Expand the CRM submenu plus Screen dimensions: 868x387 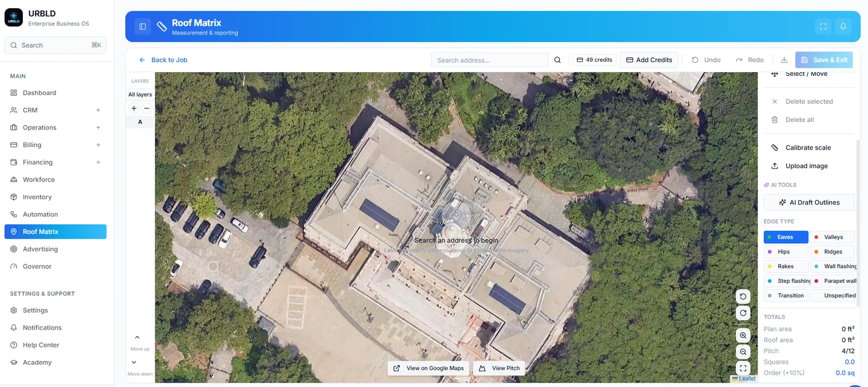tap(98, 110)
